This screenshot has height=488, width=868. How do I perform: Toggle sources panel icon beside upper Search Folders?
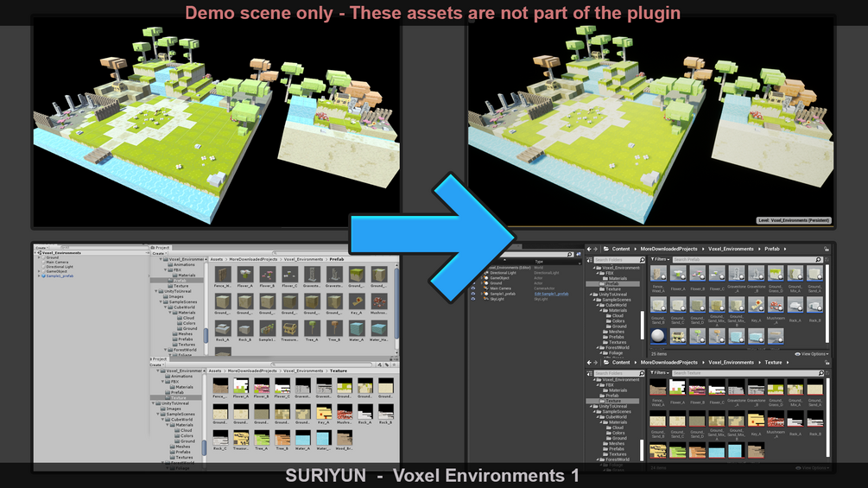tap(590, 259)
